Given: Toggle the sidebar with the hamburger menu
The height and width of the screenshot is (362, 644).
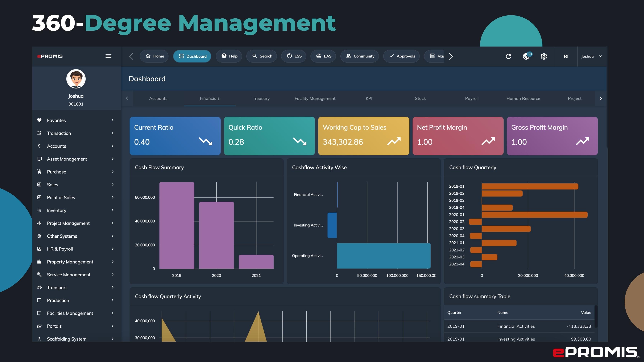Looking at the screenshot, I should pyautogui.click(x=108, y=56).
